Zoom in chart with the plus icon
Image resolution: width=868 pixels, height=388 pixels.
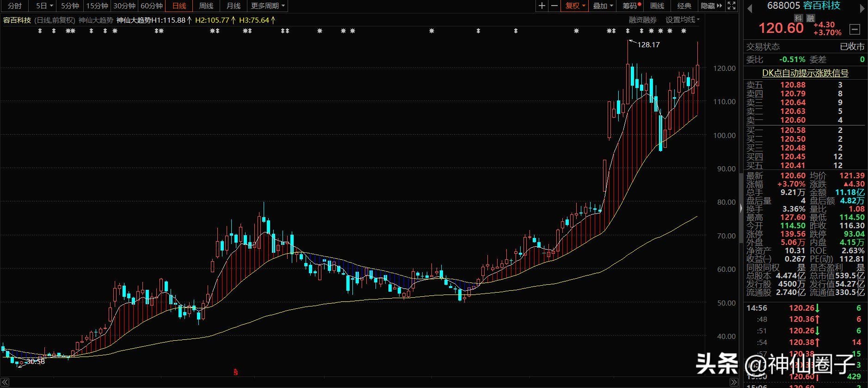[x=542, y=6]
